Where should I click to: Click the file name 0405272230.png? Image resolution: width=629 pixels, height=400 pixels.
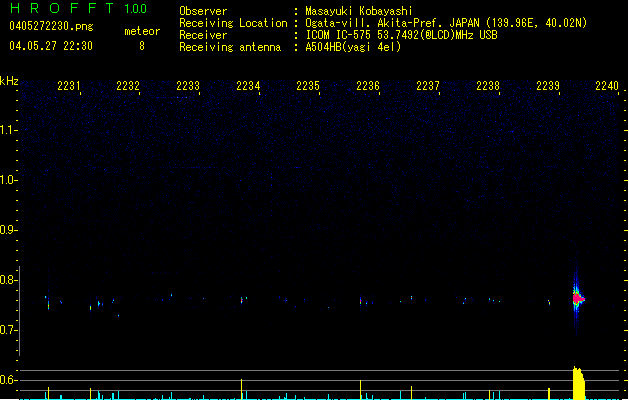click(51, 26)
